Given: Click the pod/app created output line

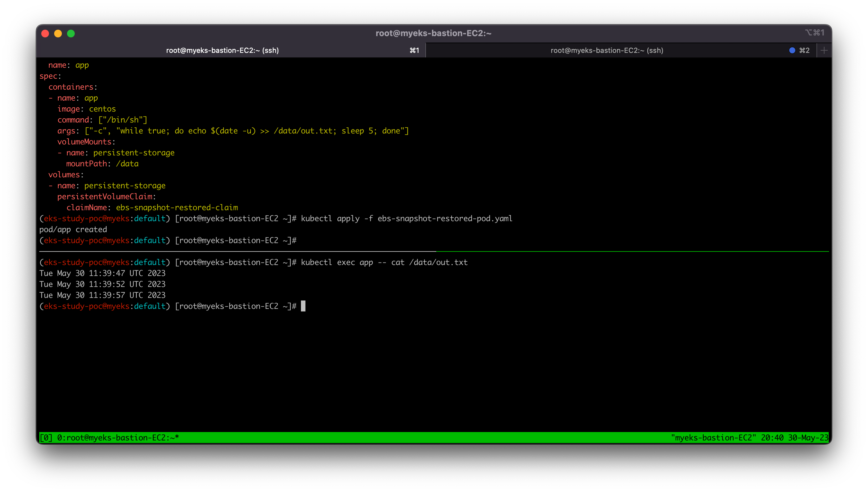Looking at the screenshot, I should click(x=73, y=230).
